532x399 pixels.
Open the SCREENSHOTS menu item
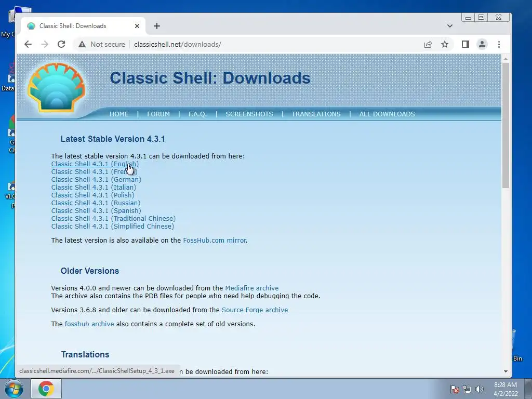[x=249, y=114]
